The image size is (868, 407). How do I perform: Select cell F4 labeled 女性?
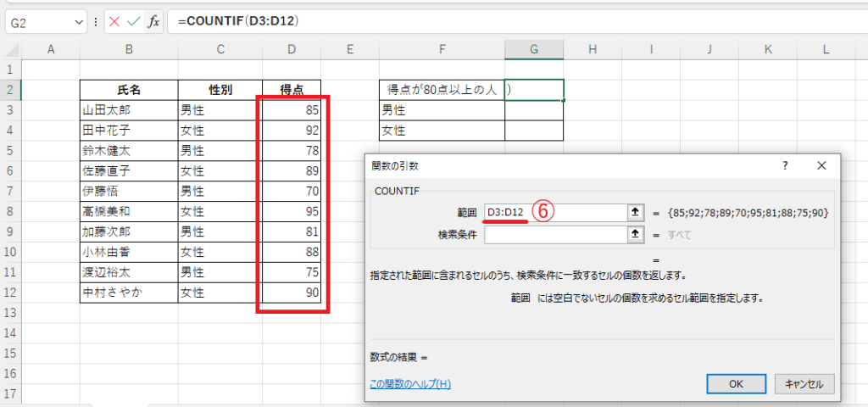(x=442, y=131)
